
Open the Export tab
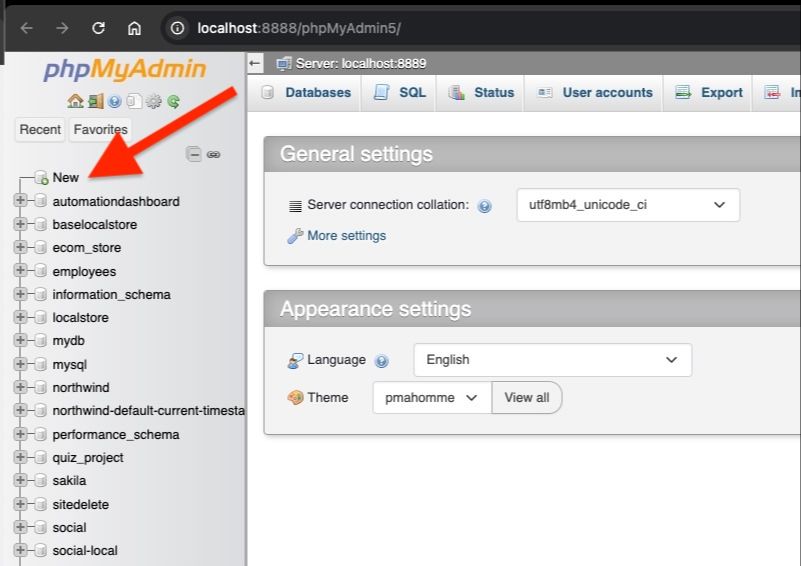point(708,92)
